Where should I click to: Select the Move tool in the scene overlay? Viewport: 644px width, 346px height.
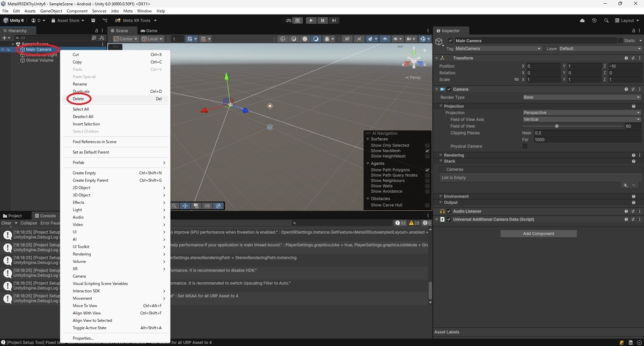point(185,205)
